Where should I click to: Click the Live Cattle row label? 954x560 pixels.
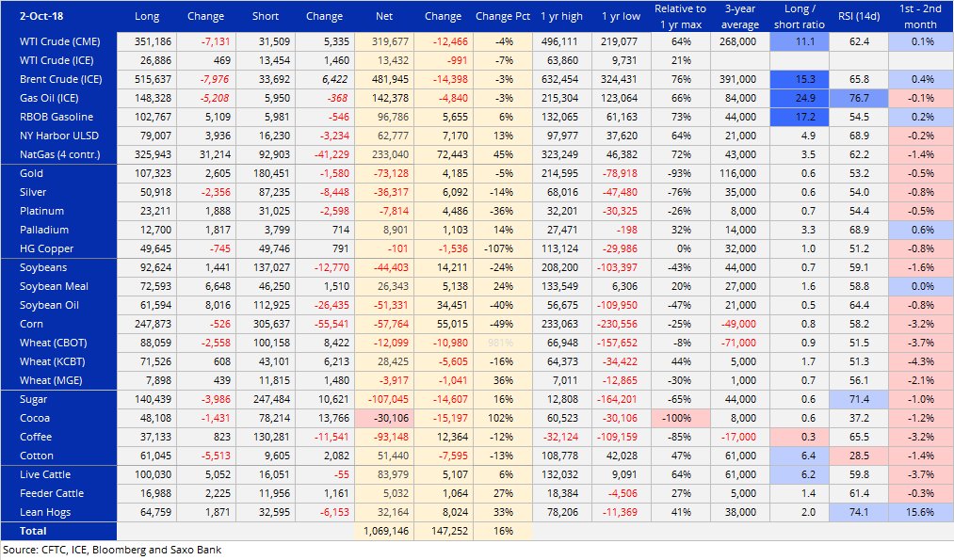point(44,474)
